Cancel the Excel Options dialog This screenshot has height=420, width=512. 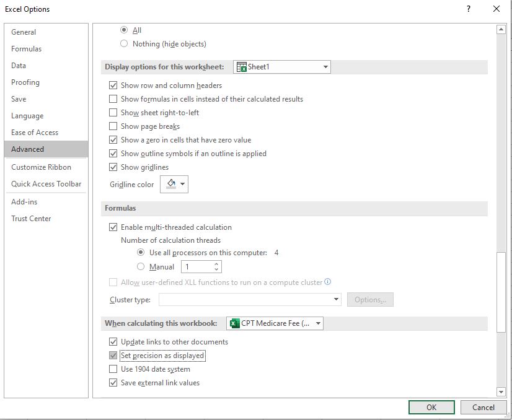[x=483, y=407]
